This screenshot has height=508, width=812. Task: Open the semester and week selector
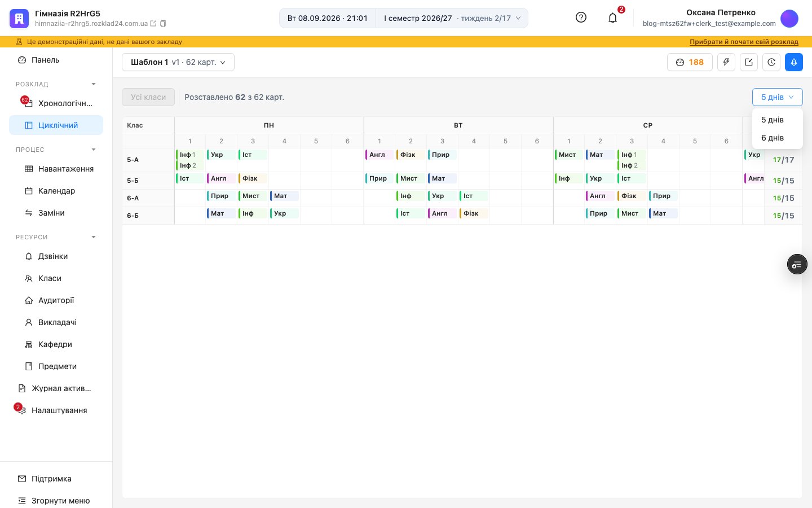coord(452,18)
